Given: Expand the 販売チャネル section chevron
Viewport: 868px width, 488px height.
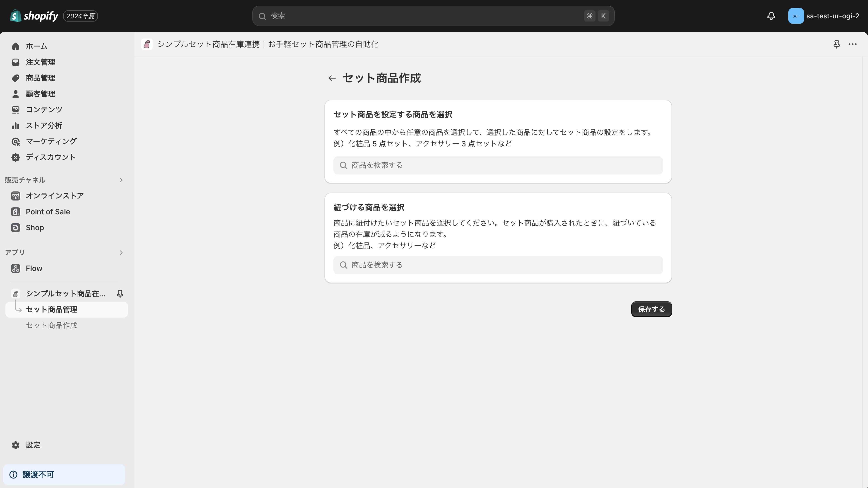Looking at the screenshot, I should coord(121,180).
